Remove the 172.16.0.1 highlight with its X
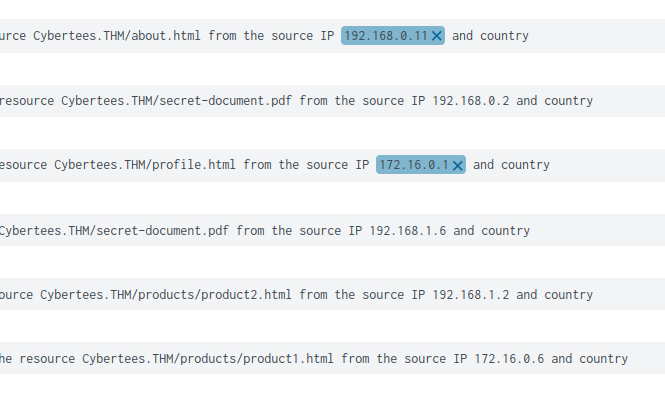 click(457, 165)
